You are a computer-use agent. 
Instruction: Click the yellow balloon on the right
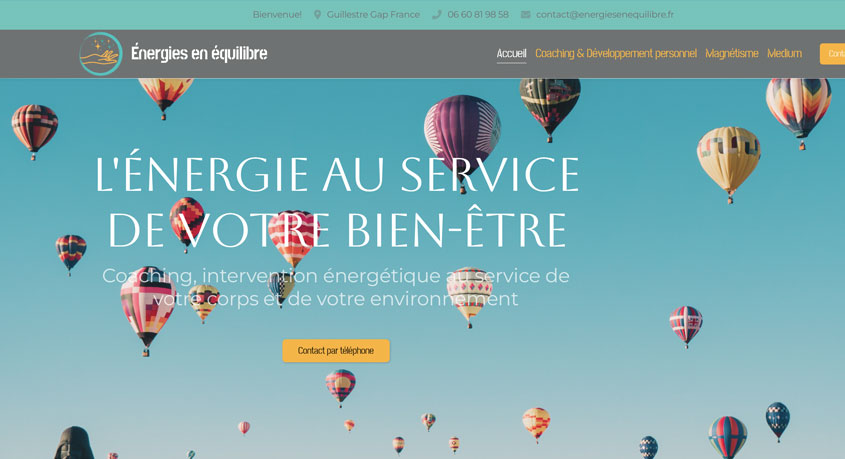(729, 162)
